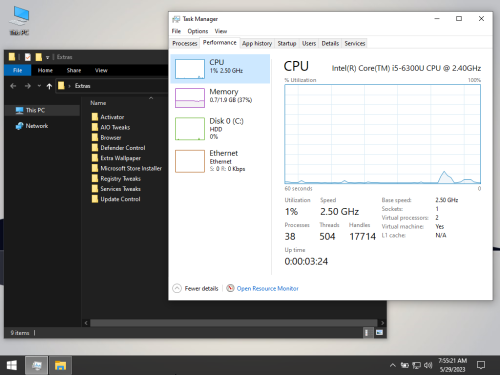Screen dimensions: 500x375
Task: Go forward in File Explorer
Action: (x=27, y=86)
